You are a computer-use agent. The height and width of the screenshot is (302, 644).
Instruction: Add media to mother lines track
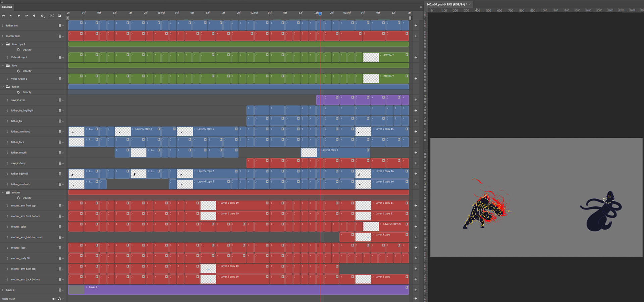pyautogui.click(x=416, y=36)
